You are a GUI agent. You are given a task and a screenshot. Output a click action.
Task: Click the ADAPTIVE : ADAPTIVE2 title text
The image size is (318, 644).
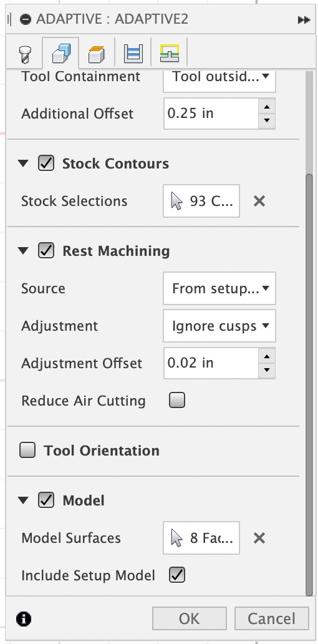112,19
